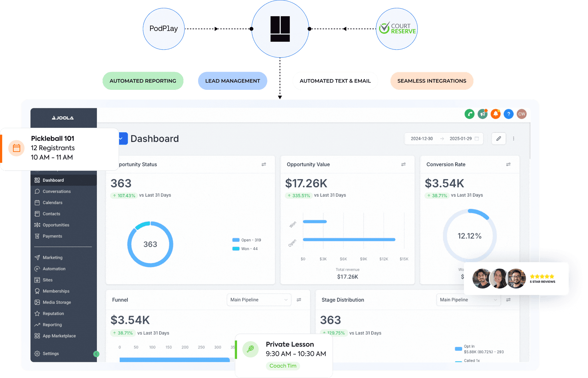
Task: Open help with the blue question mark icon
Action: point(509,114)
